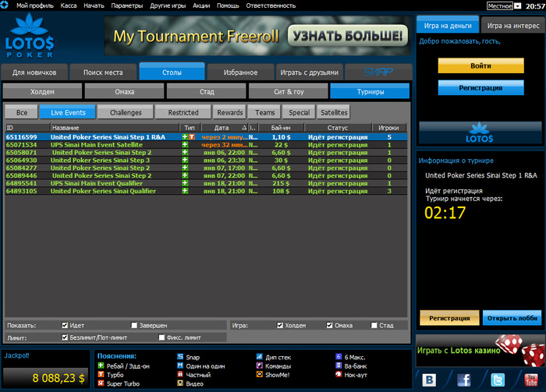The height and width of the screenshot is (392, 546).
Task: Enable the Стад game checkbox
Action: click(374, 325)
